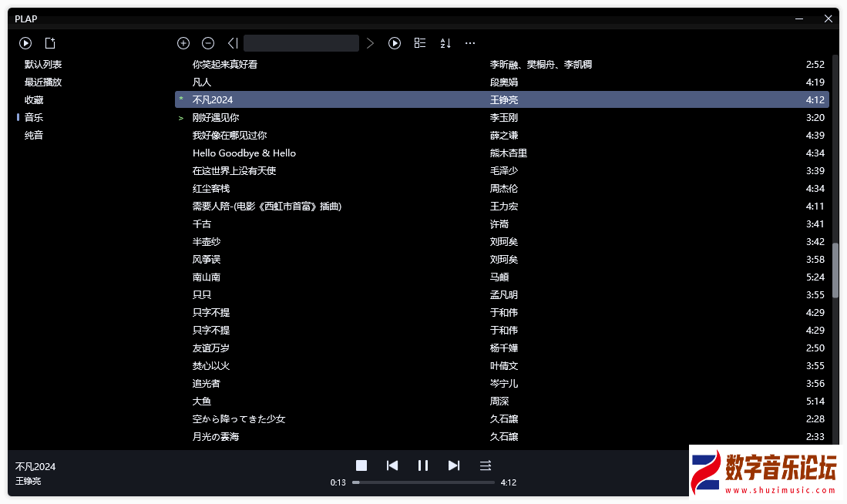Click the minus icon to remove song
This screenshot has width=847, height=504.
coord(208,43)
